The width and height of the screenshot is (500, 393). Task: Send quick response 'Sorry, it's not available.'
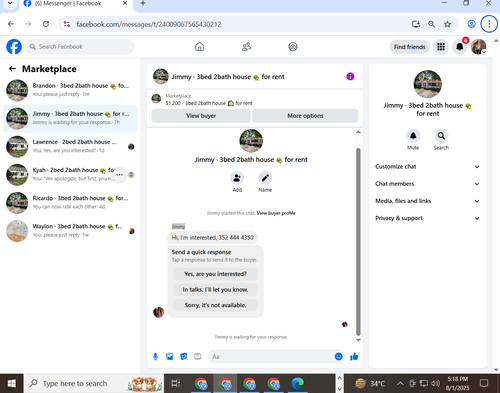[x=215, y=305]
